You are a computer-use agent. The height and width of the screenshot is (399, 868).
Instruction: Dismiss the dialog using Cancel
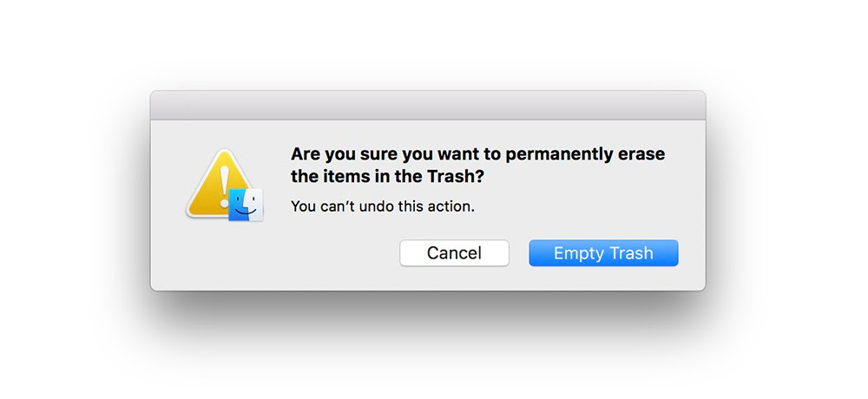(455, 253)
